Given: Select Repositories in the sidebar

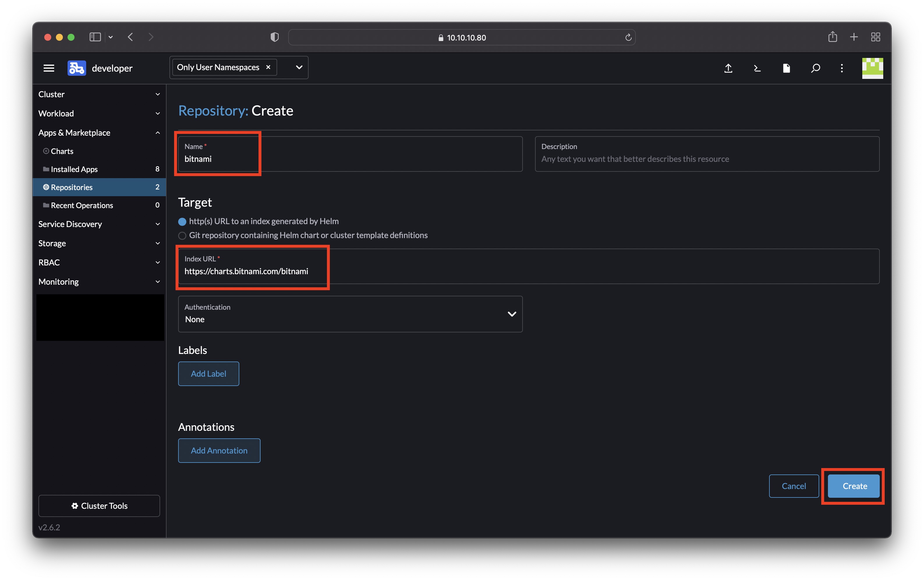Looking at the screenshot, I should [x=99, y=187].
